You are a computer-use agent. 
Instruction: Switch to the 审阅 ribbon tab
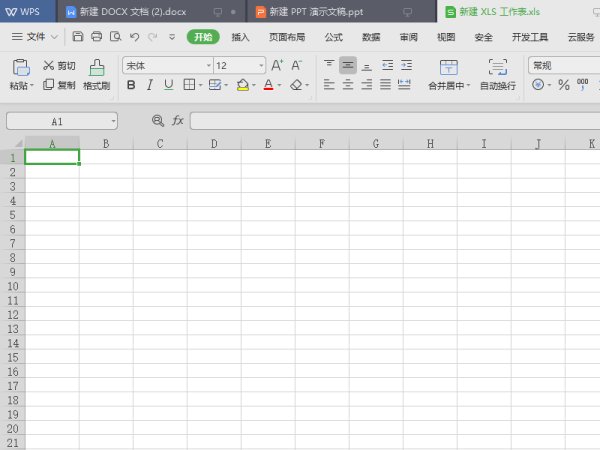pos(409,37)
